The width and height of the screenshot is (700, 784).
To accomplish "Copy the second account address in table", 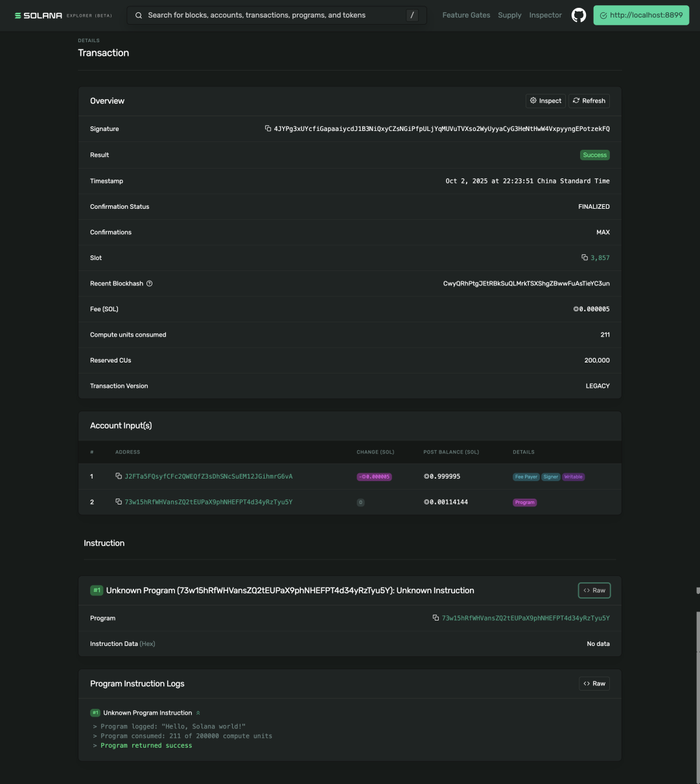I will click(x=119, y=502).
